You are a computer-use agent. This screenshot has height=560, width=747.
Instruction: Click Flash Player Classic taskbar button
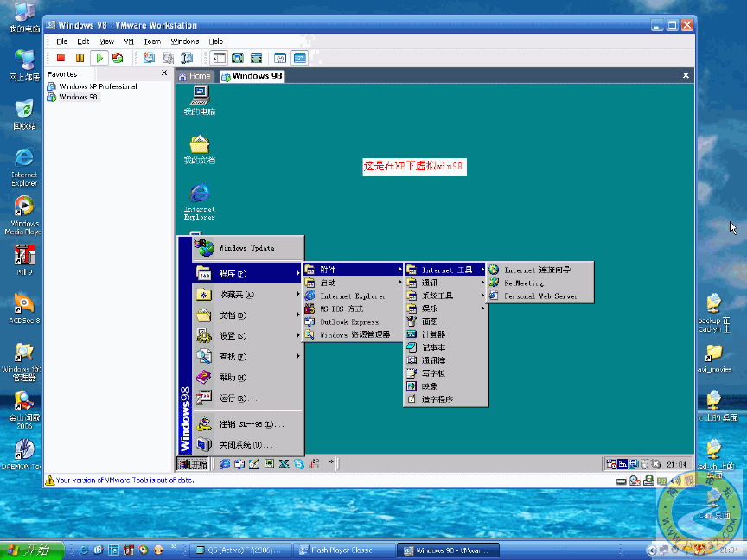pos(343,550)
